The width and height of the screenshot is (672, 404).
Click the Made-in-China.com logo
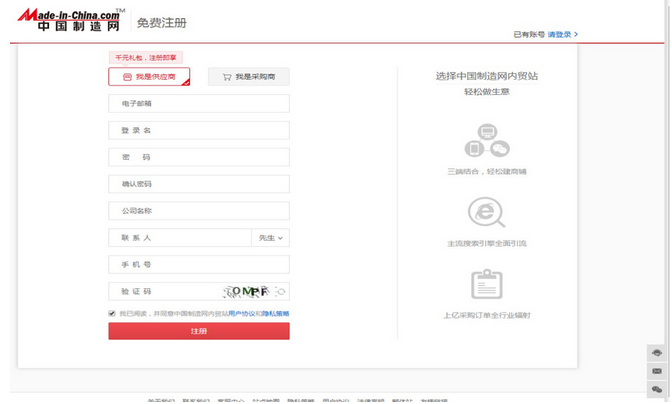71,20
